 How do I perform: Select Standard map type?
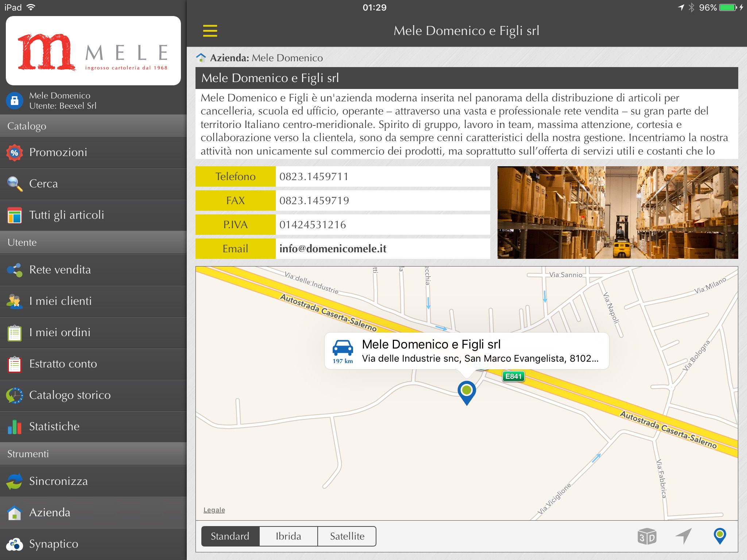230,536
